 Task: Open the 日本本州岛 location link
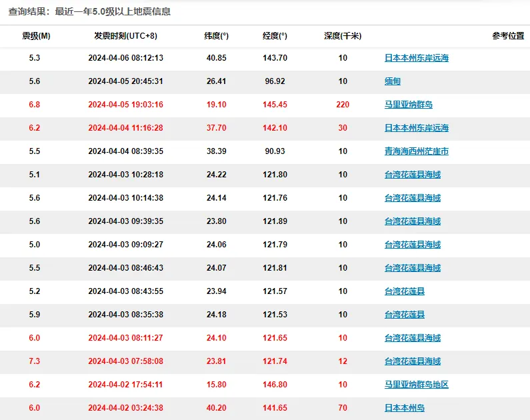point(405,407)
